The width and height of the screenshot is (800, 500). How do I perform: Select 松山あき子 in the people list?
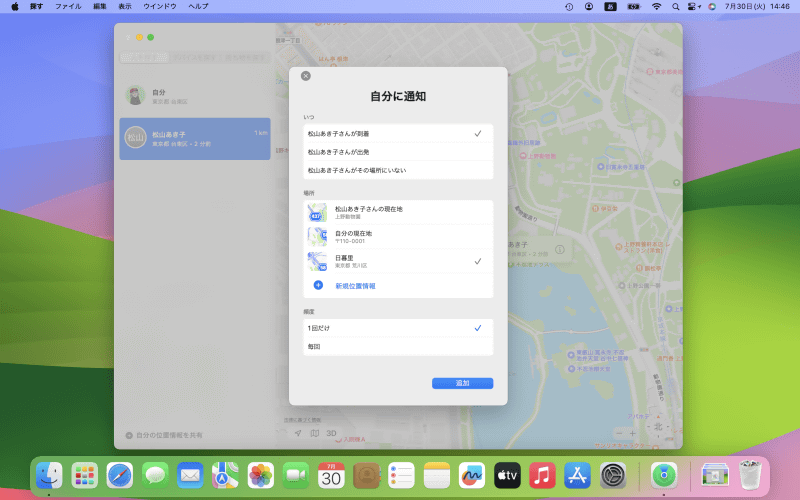pyautogui.click(x=195, y=139)
